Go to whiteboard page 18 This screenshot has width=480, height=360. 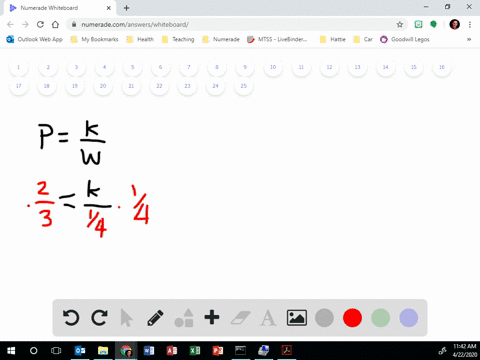point(47,86)
